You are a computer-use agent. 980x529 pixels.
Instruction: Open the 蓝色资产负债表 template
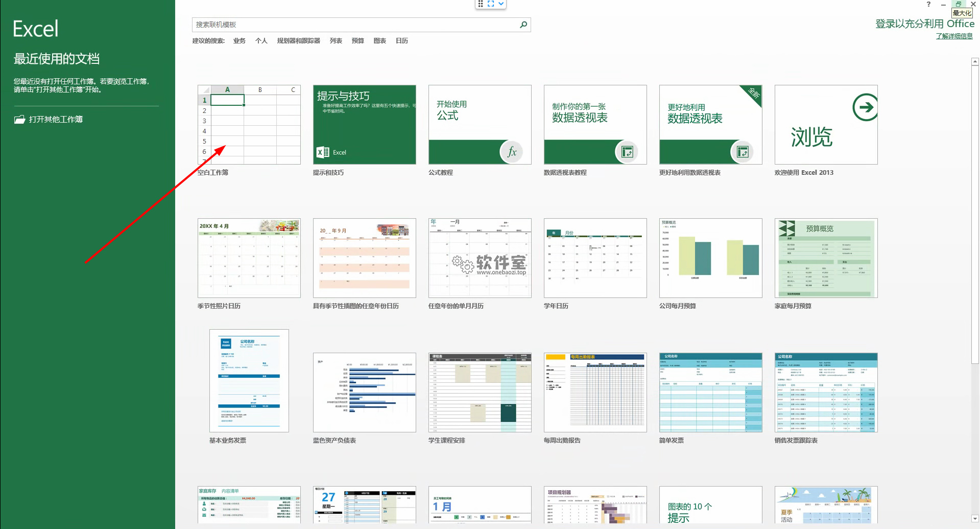(365, 393)
